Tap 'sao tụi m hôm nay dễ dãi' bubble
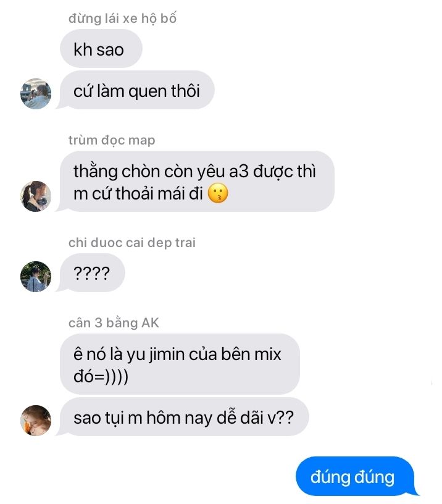Viewport: 442px width, 504px height. point(184,417)
